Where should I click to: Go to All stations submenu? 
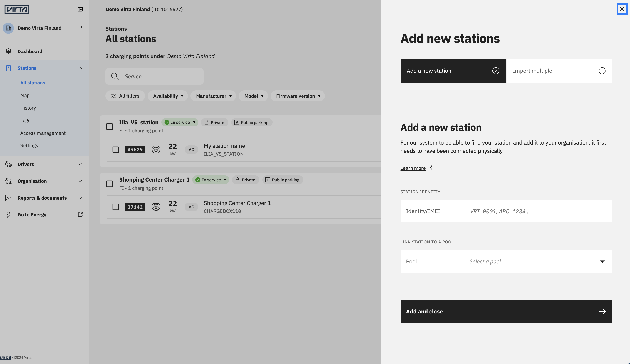(33, 83)
